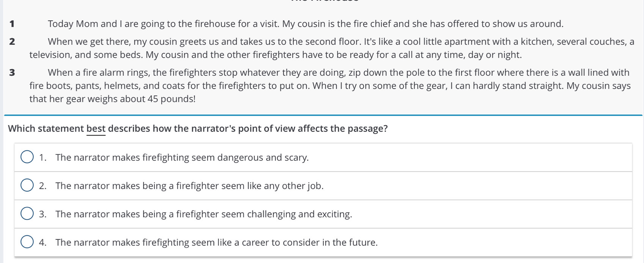Viewport: 644px width, 263px height.
Task: Click paragraph number 2 marker
Action: click(12, 42)
